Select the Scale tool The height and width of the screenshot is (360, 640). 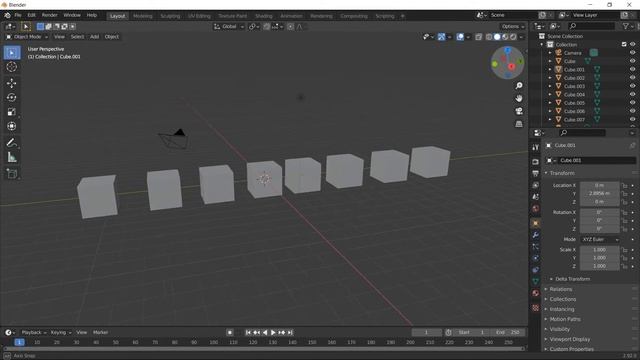(x=12, y=112)
